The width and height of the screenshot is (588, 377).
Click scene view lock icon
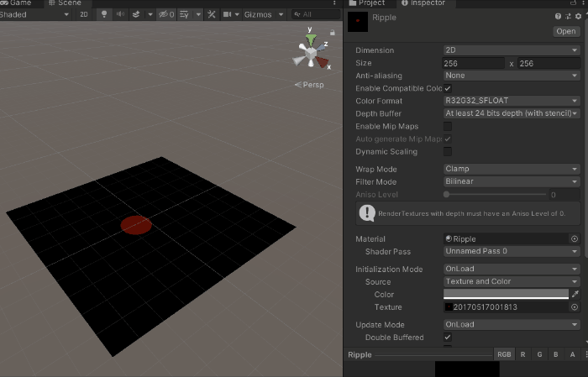click(x=333, y=33)
